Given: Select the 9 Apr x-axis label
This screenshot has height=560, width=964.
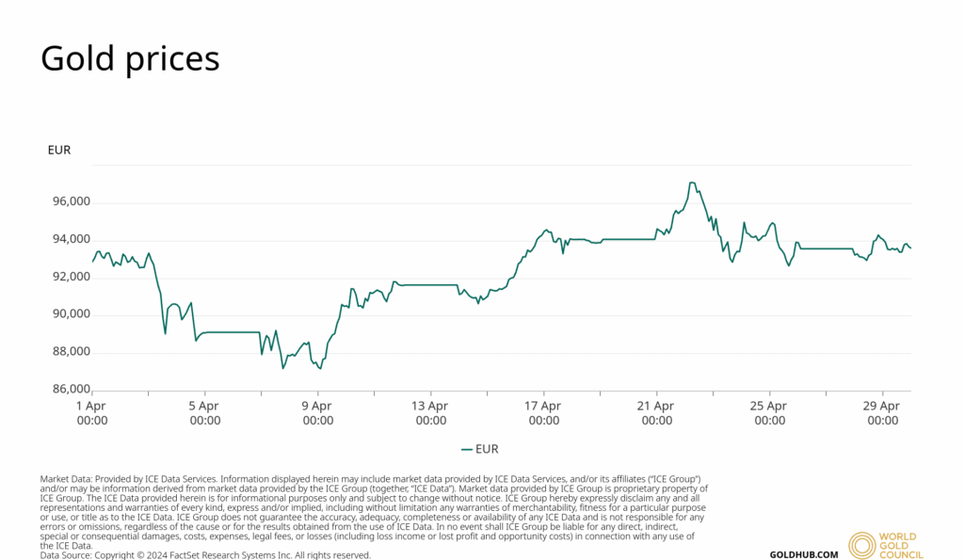Looking at the screenshot, I should click(x=318, y=413).
